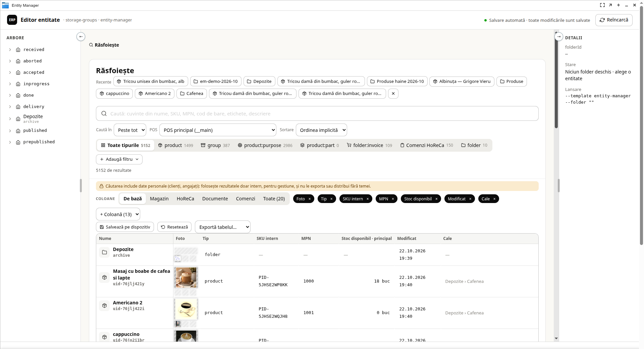Open the Caută în Peste tot dropdown
The width and height of the screenshot is (644, 349).
(x=130, y=130)
